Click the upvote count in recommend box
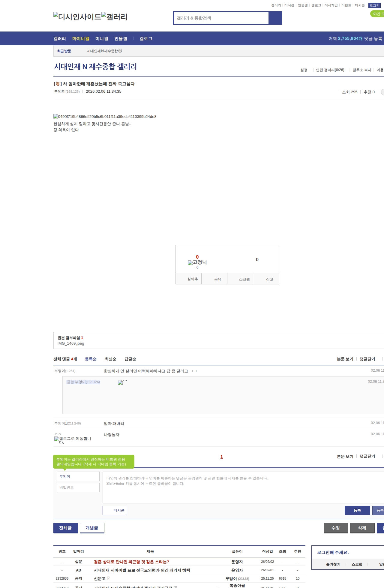This screenshot has height=588, width=384. click(197, 257)
